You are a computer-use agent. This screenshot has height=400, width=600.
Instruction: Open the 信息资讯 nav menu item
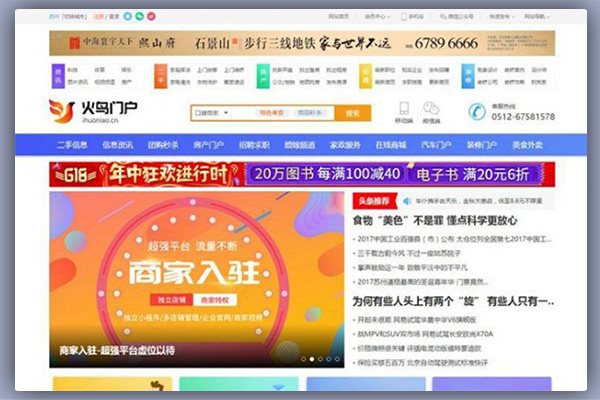coord(117,145)
